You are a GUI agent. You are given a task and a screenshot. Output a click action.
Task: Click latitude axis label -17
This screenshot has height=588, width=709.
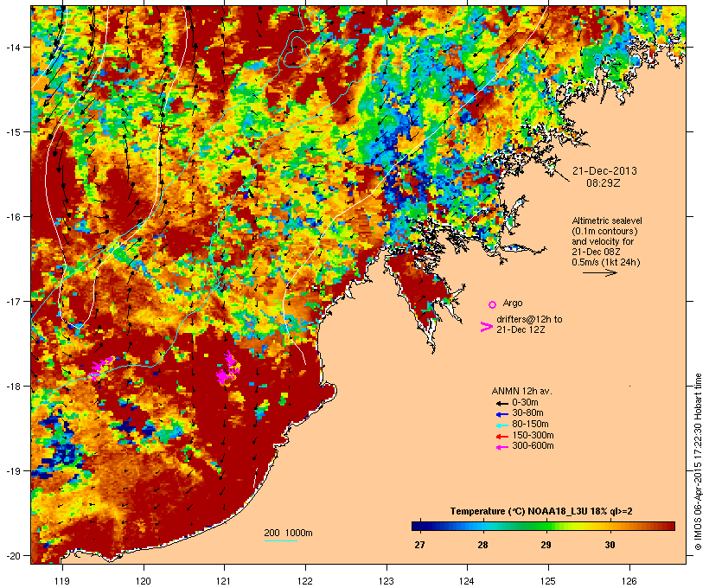click(12, 301)
